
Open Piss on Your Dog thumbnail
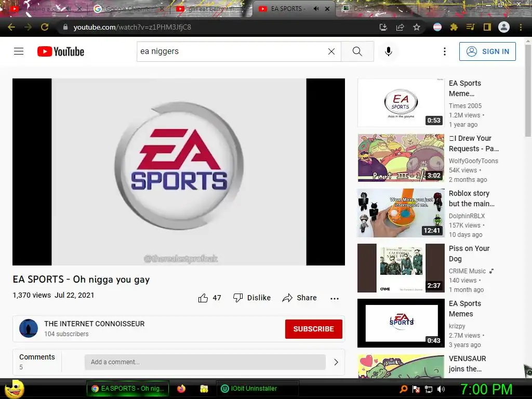pyautogui.click(x=401, y=268)
